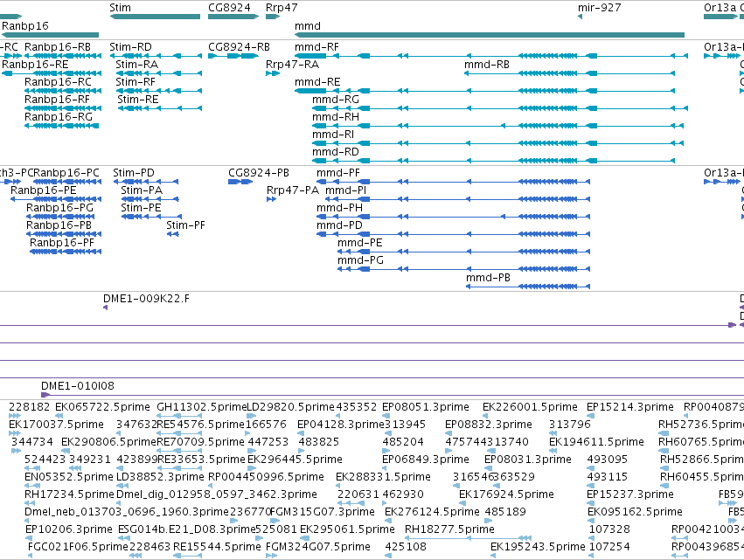Click insertion RE15544.5prime

pyautogui.click(x=187, y=556)
